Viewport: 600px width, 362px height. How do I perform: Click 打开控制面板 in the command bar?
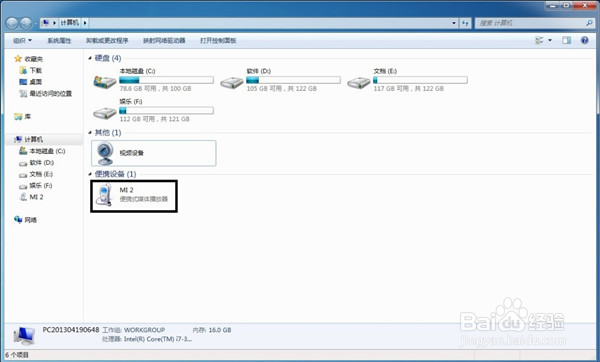click(x=218, y=40)
